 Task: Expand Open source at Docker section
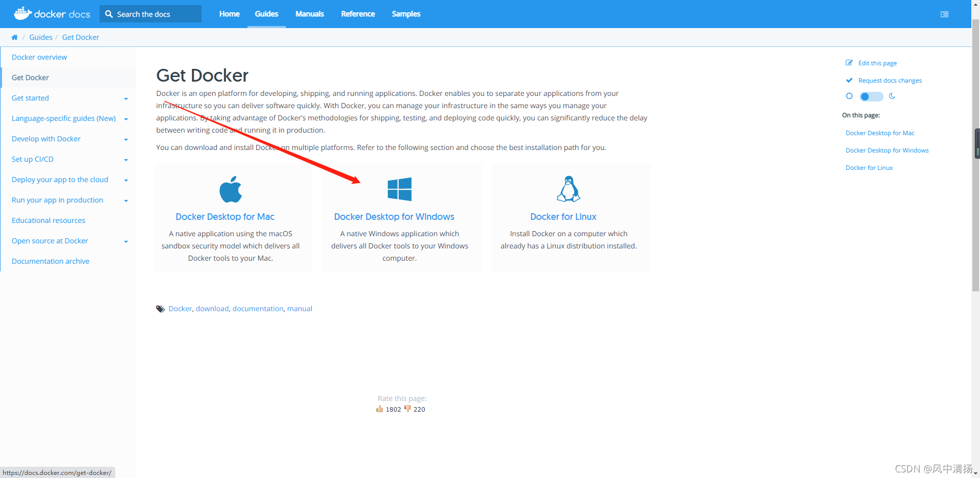point(126,241)
